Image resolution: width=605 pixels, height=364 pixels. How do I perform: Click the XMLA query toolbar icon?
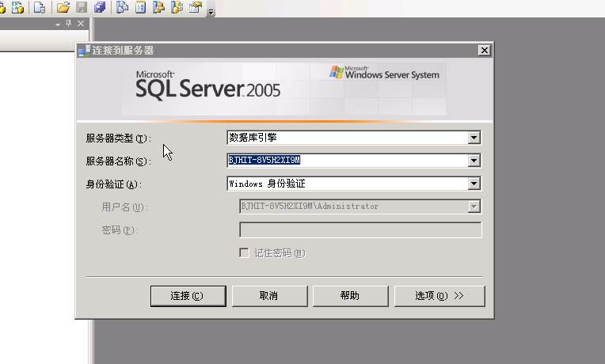pyautogui.click(x=17, y=7)
